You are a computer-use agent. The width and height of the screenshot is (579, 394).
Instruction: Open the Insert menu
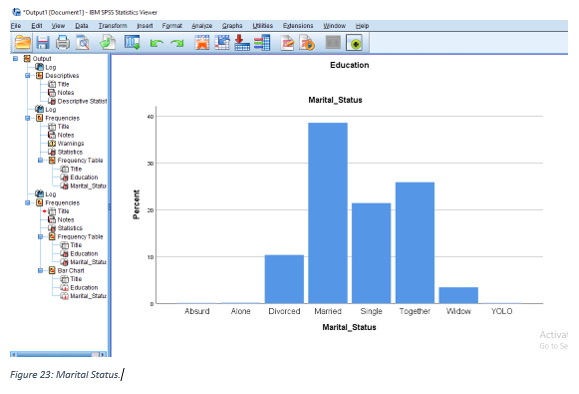[145, 25]
